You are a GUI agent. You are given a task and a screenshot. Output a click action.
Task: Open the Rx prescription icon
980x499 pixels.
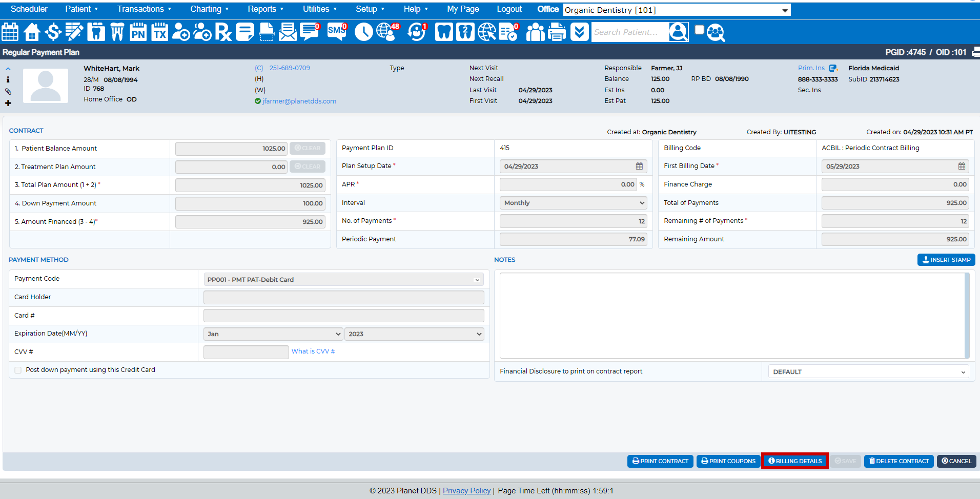pos(223,32)
